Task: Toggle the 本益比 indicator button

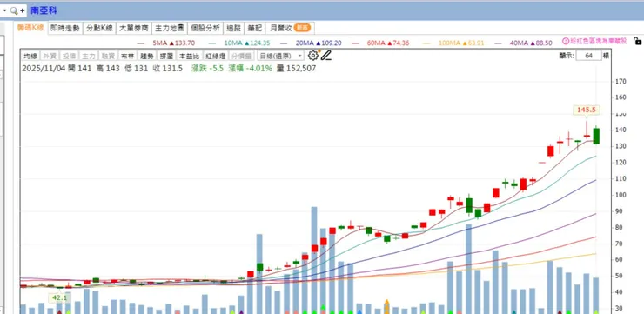Action: click(x=188, y=57)
